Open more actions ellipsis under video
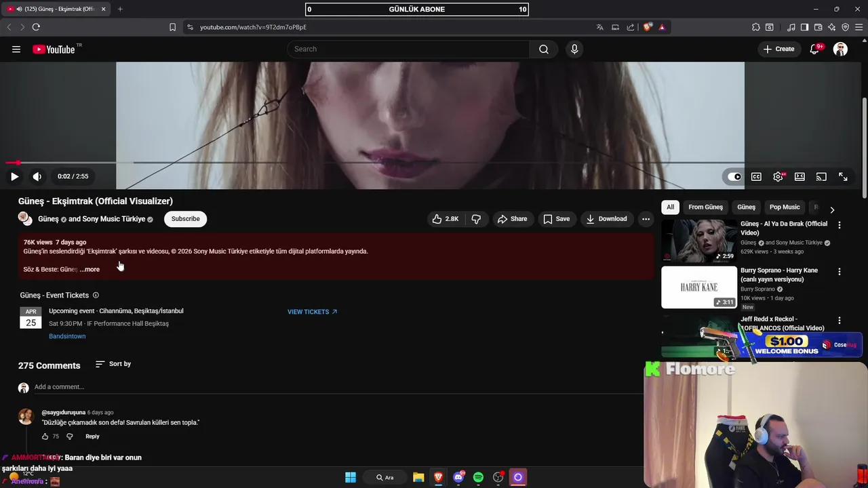 [646, 219]
